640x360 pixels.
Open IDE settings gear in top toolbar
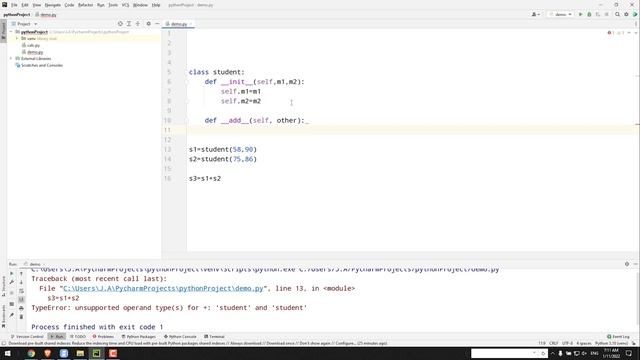(x=626, y=14)
